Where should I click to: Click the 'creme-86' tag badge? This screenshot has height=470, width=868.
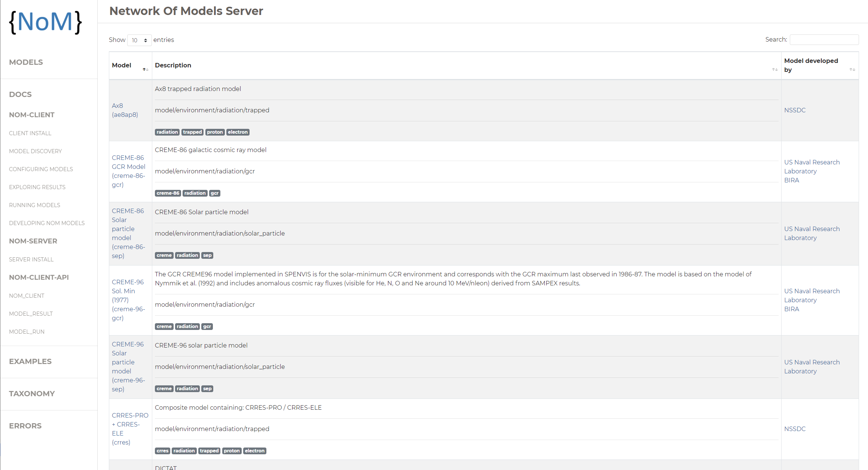[x=168, y=193]
